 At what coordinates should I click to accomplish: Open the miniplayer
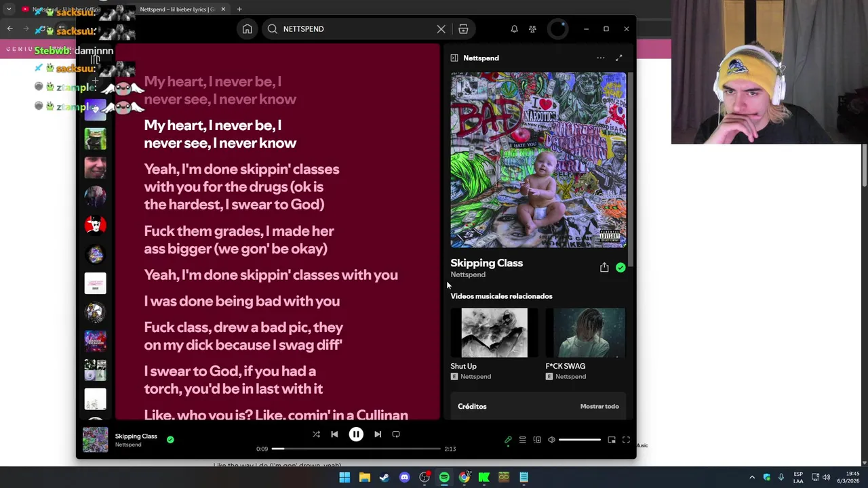pyautogui.click(x=612, y=440)
